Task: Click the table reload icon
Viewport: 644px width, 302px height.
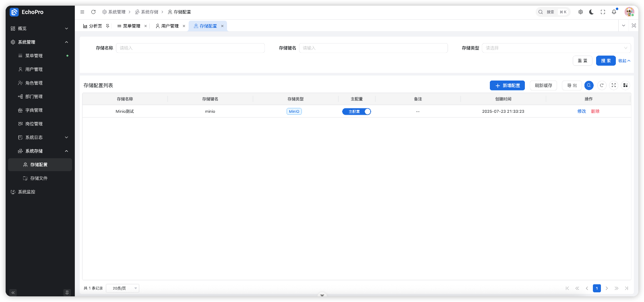Action: click(x=601, y=85)
